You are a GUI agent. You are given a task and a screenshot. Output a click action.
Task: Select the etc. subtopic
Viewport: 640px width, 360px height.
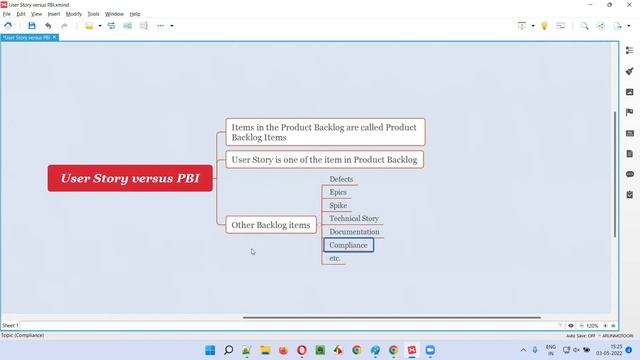(335, 258)
